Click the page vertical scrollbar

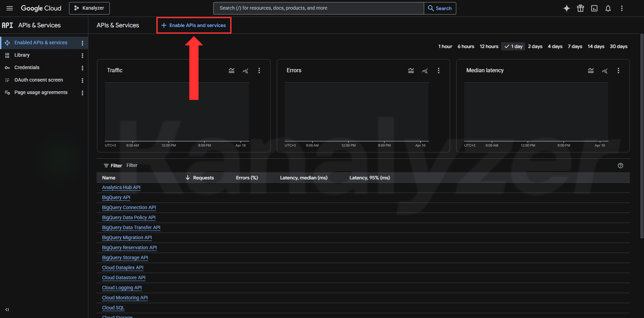point(642,136)
